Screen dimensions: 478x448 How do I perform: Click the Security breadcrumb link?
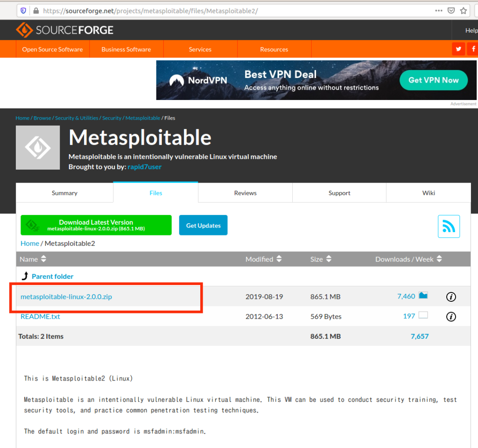coord(112,118)
